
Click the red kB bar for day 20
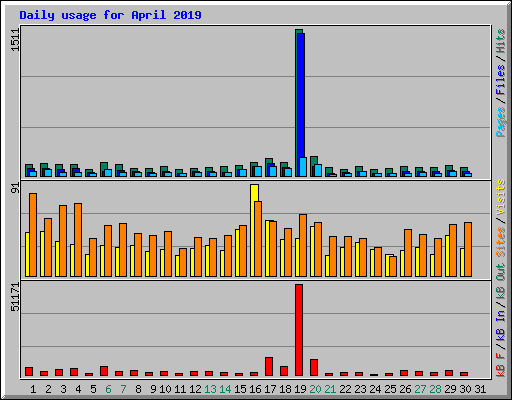tap(314, 368)
